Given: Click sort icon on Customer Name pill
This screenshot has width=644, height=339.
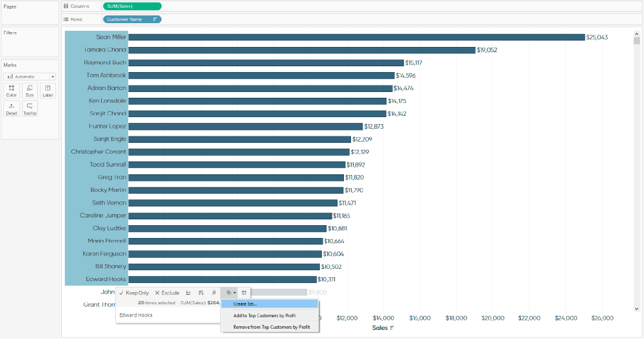Looking at the screenshot, I should (x=155, y=19).
